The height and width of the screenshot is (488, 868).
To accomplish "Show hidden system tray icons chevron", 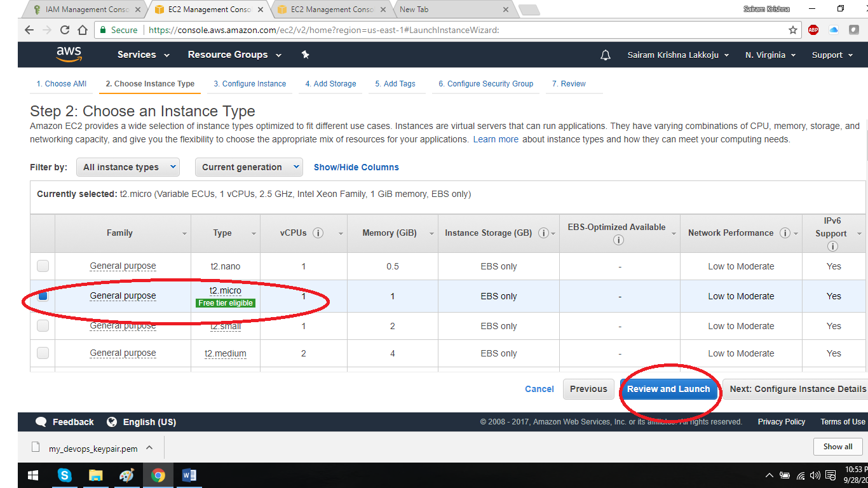I will [769, 475].
